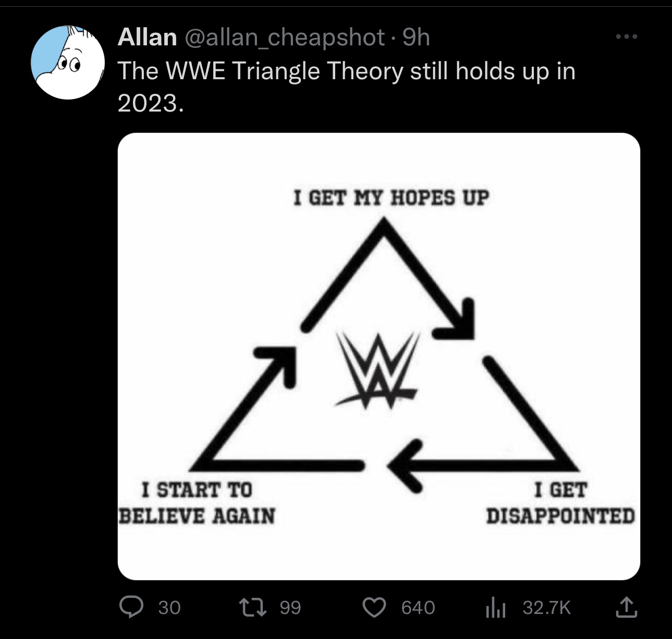Click the display name Allan
The image size is (672, 639).
[147, 37]
